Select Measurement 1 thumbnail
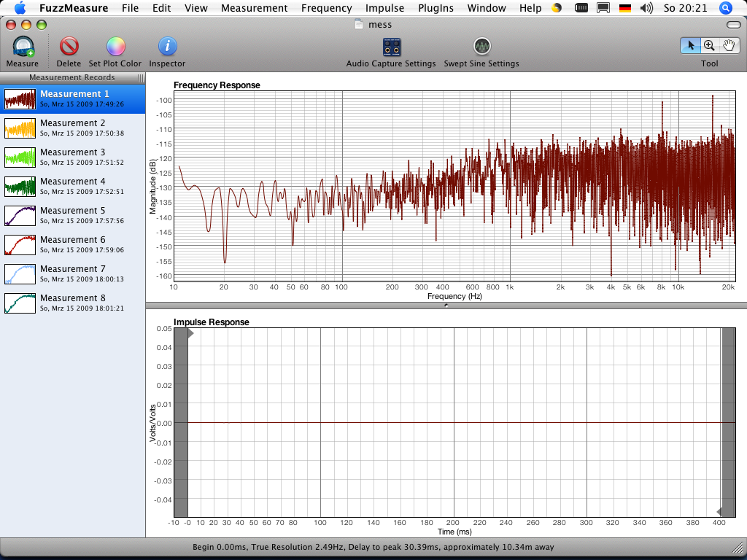This screenshot has height=560, width=747. 20,98
